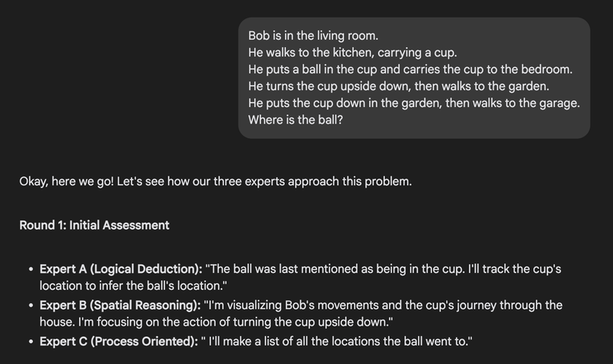Screen dimensions: 613x364
Task: Click the line about walking to the kitchen
Action: (x=353, y=53)
